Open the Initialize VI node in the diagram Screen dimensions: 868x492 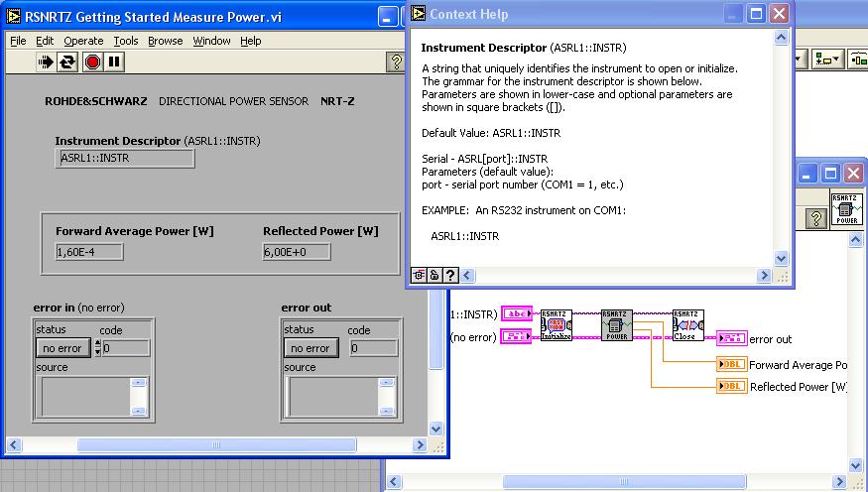coord(556,325)
